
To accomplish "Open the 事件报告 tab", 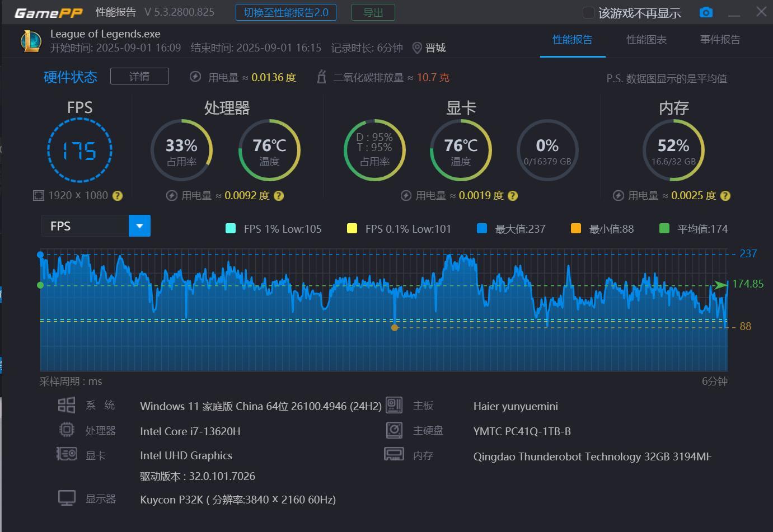I will tap(720, 40).
